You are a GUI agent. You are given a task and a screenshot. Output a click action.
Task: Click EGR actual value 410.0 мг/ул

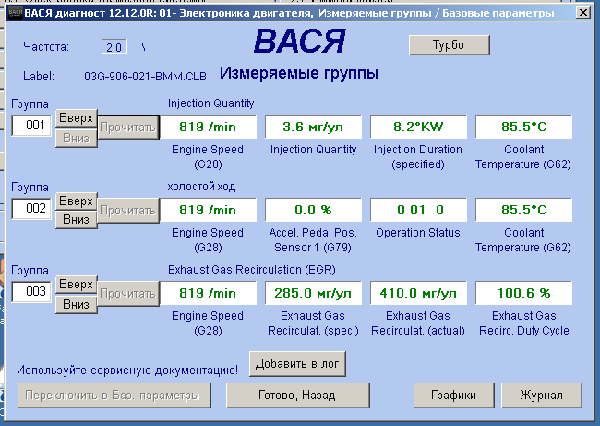(x=418, y=293)
